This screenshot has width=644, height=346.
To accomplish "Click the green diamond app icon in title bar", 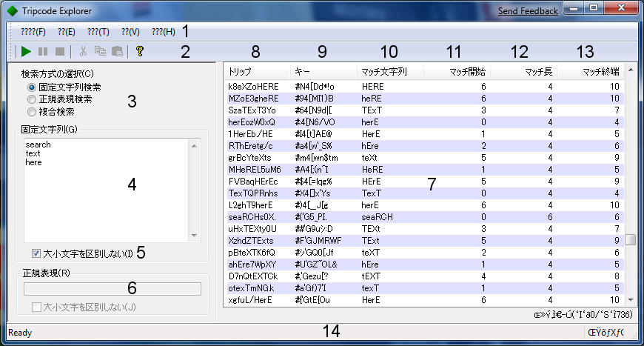I will click(x=13, y=10).
